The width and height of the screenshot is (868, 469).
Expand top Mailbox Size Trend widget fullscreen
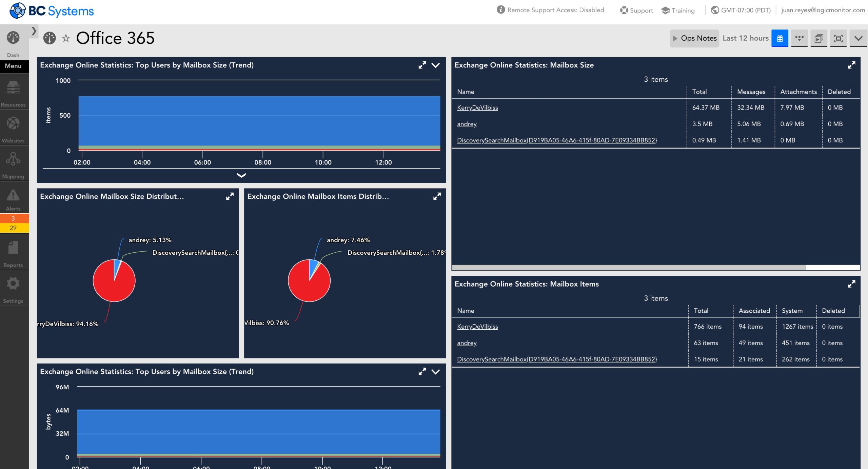point(422,65)
